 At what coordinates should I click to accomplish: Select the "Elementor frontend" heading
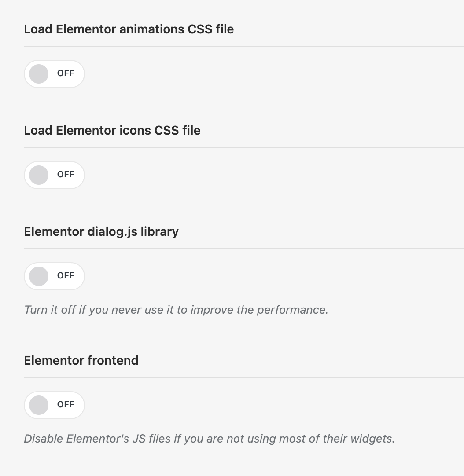81,361
